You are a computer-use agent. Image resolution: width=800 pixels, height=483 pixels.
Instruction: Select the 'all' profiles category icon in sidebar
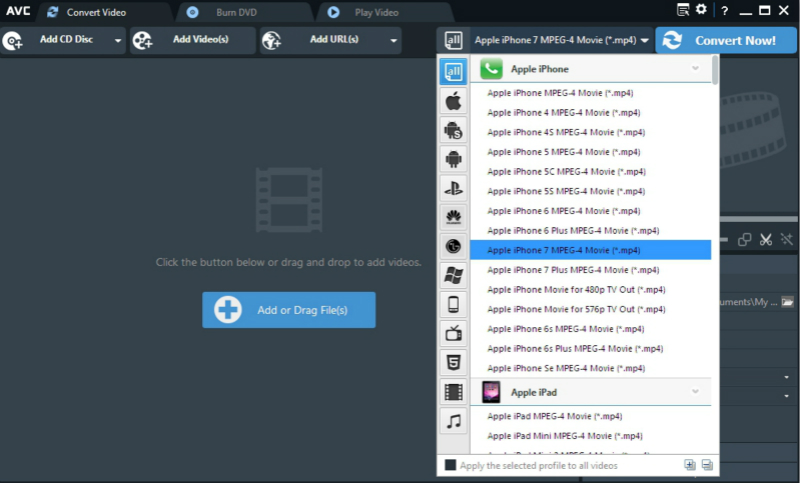453,72
